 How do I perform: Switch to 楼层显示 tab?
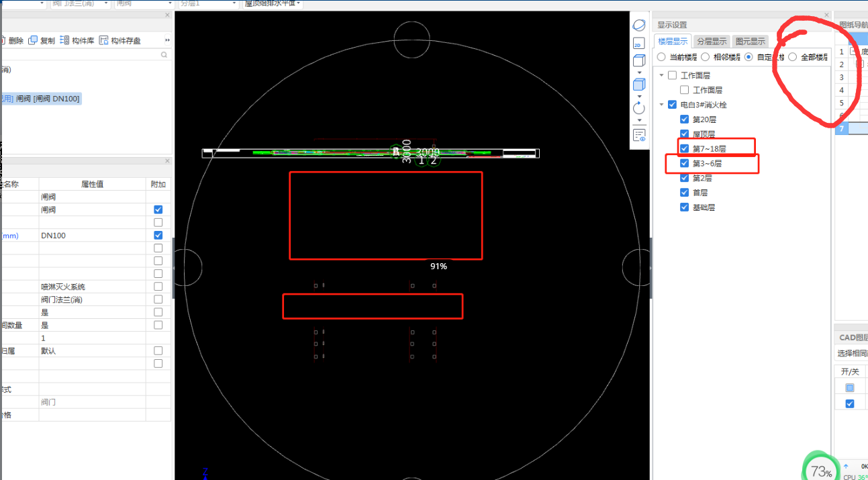click(673, 42)
